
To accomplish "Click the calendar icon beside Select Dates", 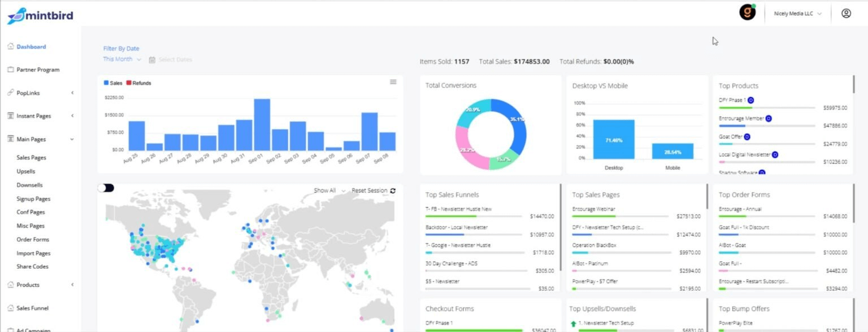I will point(152,60).
